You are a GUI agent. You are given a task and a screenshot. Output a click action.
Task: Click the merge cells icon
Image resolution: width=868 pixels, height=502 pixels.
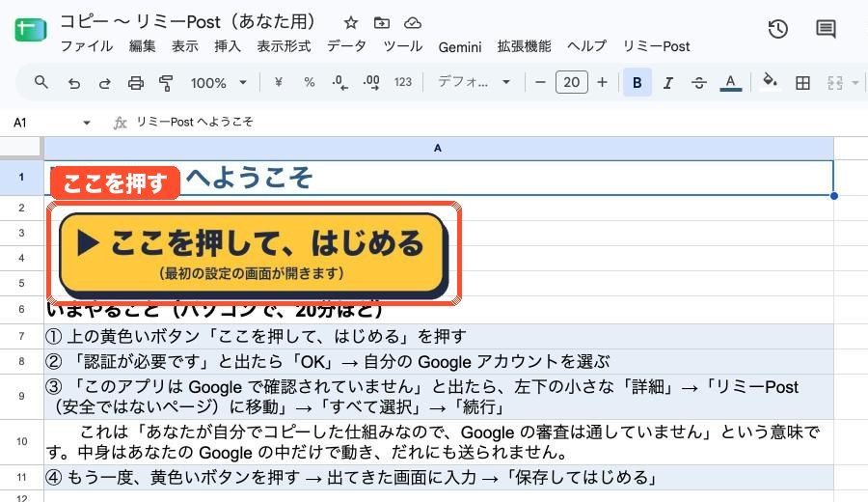(x=835, y=83)
